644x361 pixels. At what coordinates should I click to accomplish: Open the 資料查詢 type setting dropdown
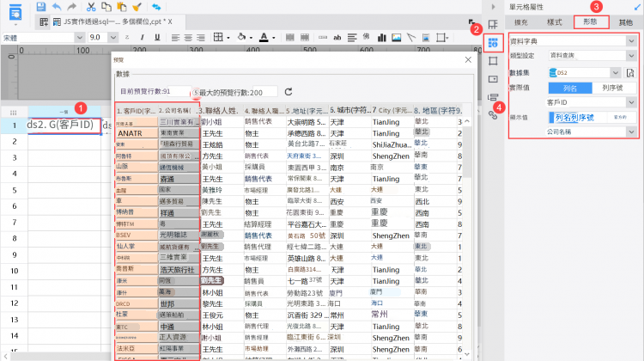[631, 56]
